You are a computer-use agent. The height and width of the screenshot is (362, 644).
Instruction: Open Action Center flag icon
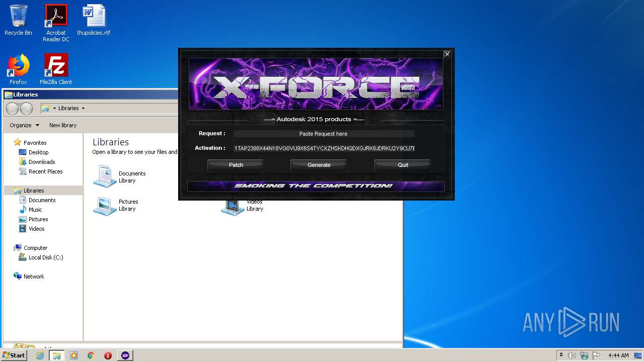coord(596,355)
